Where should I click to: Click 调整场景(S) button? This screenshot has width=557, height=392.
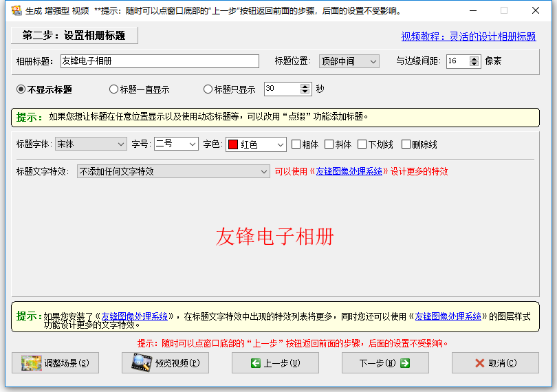[55, 363]
